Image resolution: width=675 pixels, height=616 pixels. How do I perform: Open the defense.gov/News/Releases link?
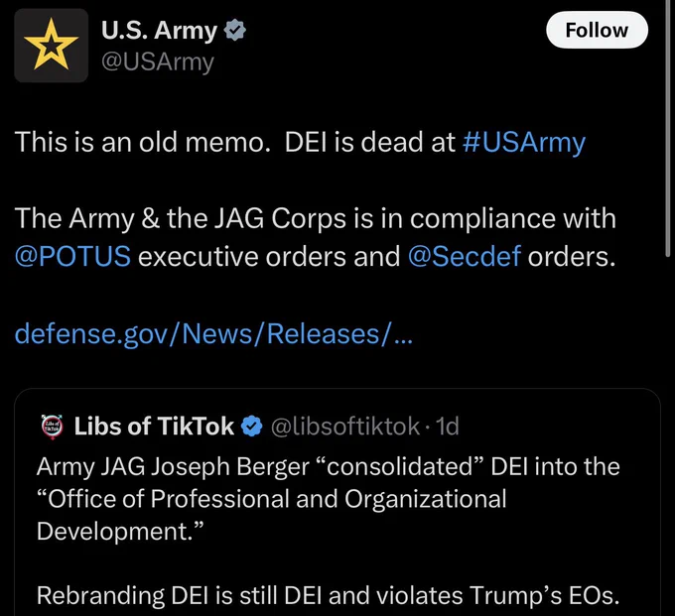pyautogui.click(x=213, y=333)
